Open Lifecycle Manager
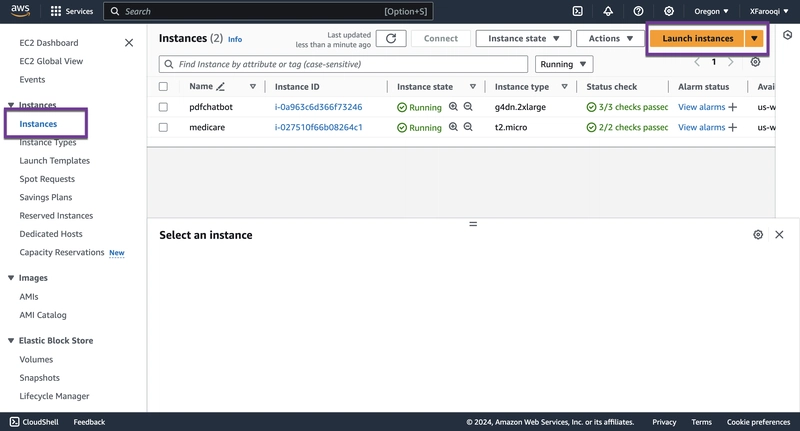Screen dimensions: 800x431 (54, 396)
